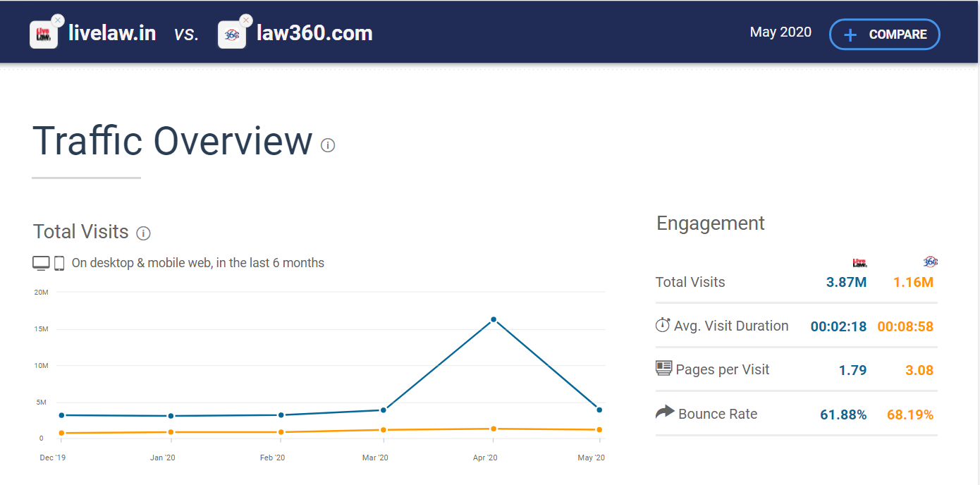Click the Avg. Visit Duration clock icon

click(663, 326)
